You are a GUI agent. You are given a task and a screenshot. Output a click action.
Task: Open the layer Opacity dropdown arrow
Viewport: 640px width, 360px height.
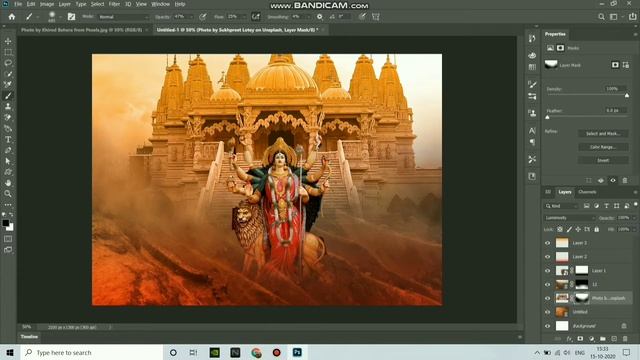634,218
